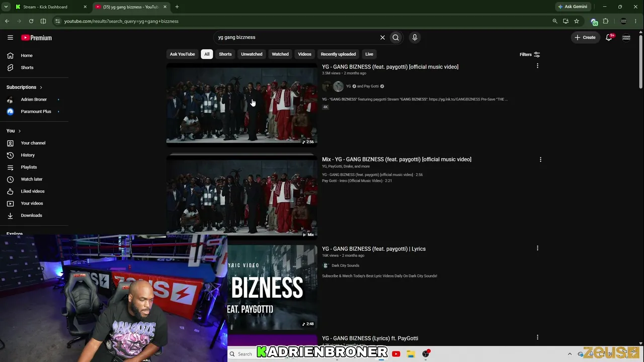Open File Explorer from the taskbar

[x=411, y=354]
